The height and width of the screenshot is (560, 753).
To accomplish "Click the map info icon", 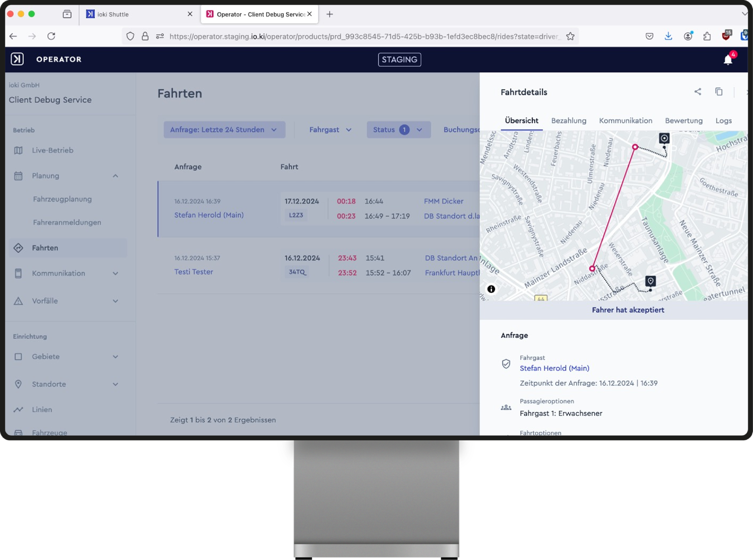I will [491, 289].
